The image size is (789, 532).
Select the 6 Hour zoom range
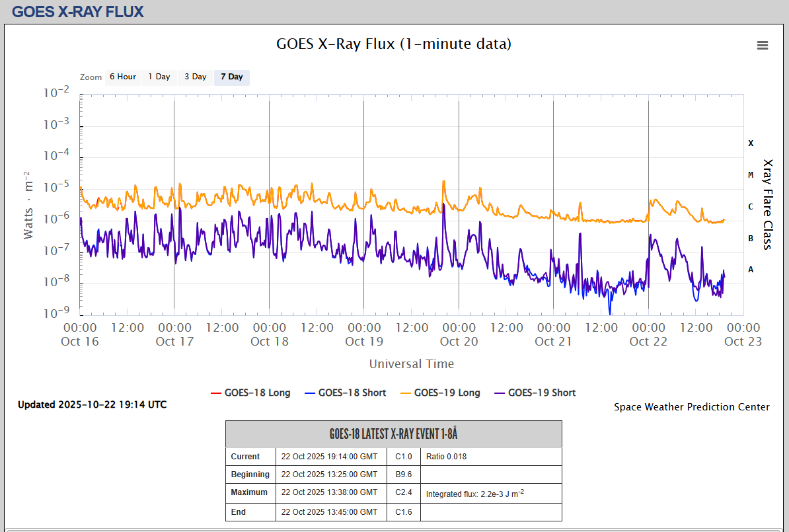pyautogui.click(x=122, y=77)
